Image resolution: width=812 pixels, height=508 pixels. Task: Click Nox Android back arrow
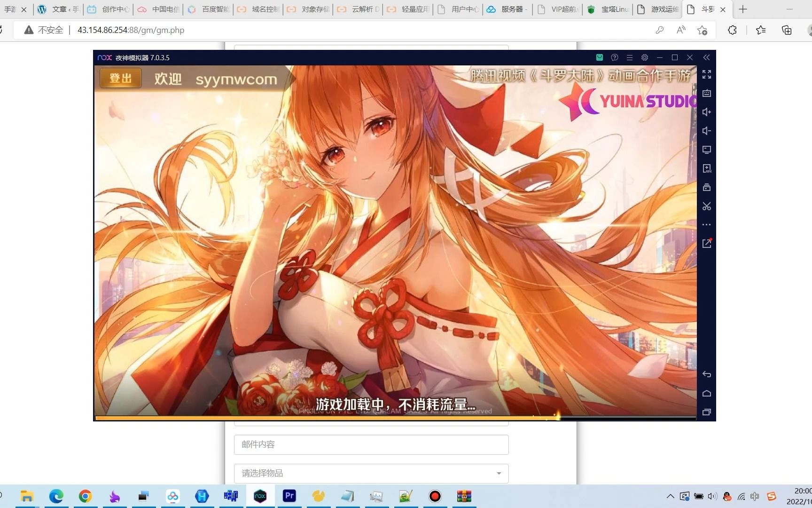click(706, 374)
